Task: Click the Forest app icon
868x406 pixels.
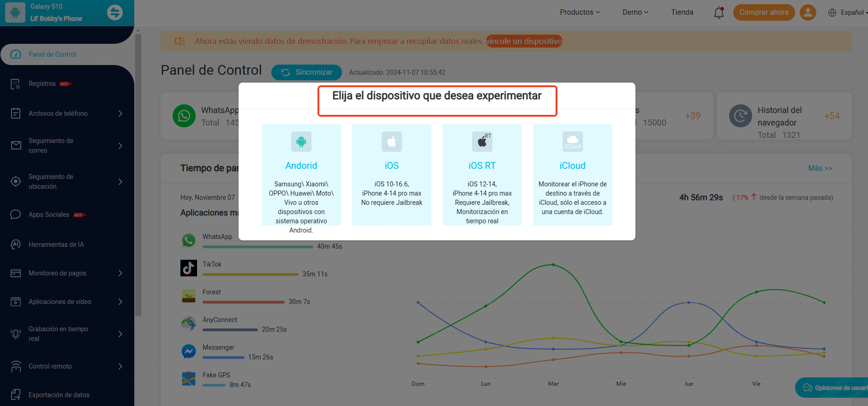Action: pyautogui.click(x=189, y=296)
